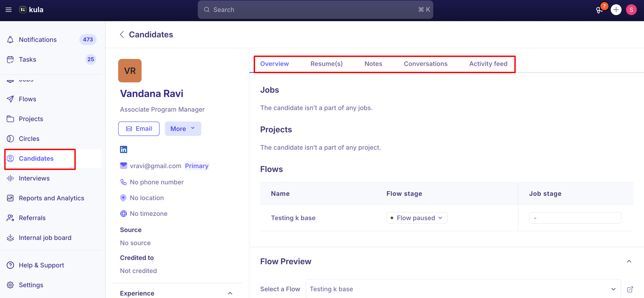This screenshot has width=644, height=298.
Task: Click the plus create button in header
Action: pos(616,10)
